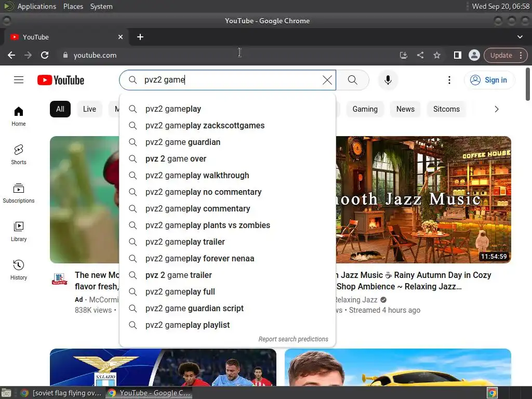Choose suggestion 'pvz2 gameplay'
532x399 pixels.
click(x=228, y=109)
